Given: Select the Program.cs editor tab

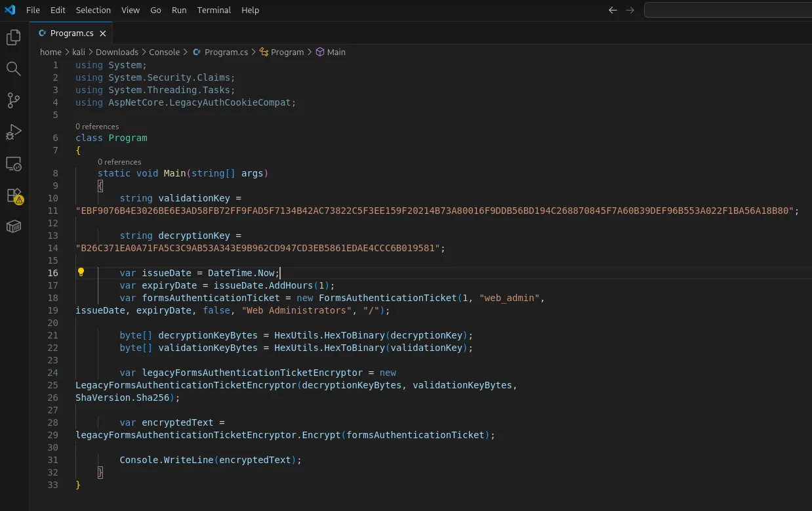Looking at the screenshot, I should [x=71, y=33].
